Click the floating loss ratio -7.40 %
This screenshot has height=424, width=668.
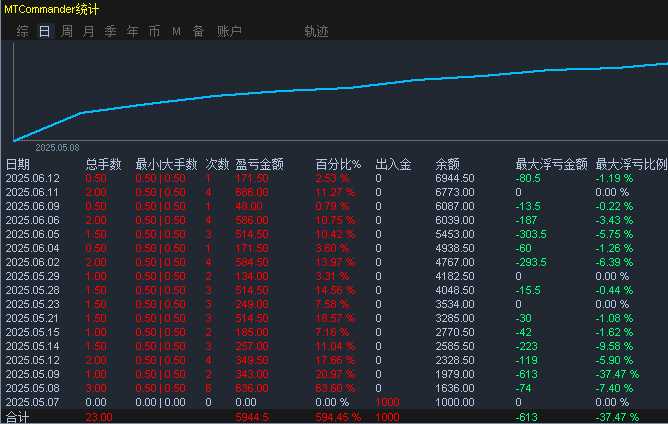click(x=614, y=388)
